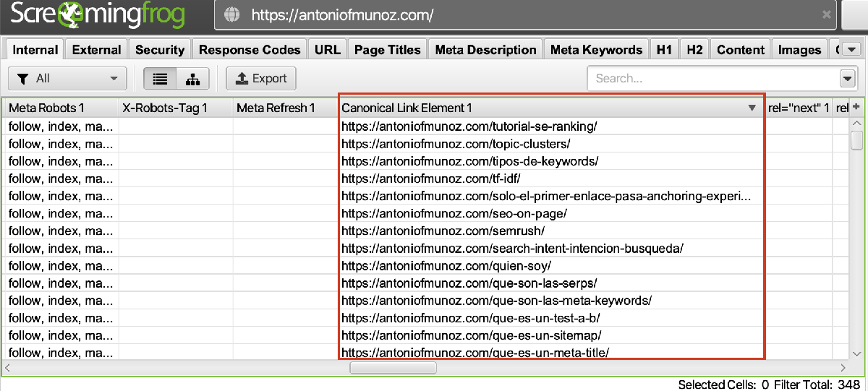Viewport: 868px width, 391px height.
Task: Switch to list view icon
Action: (160, 79)
